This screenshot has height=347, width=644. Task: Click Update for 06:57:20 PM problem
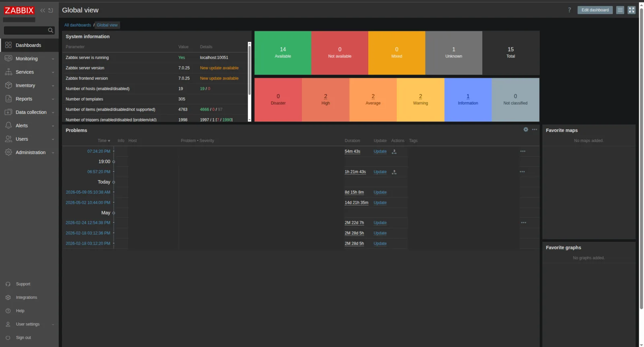[x=380, y=172]
